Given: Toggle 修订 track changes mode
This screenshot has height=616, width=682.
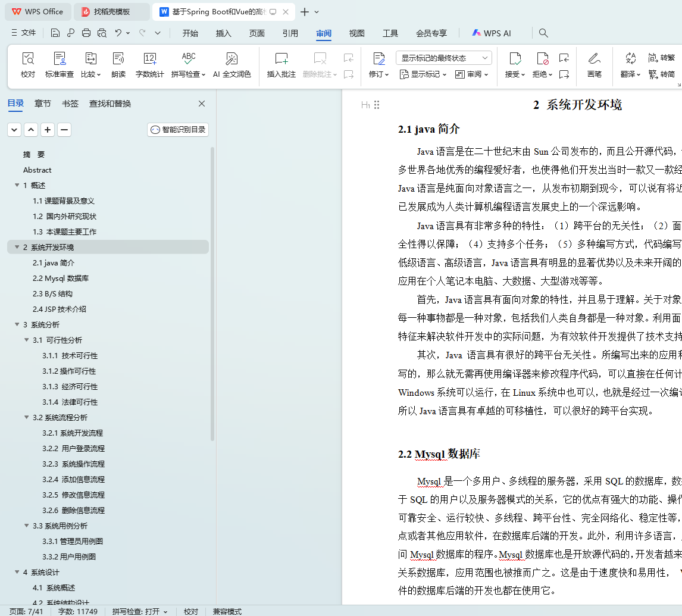Looking at the screenshot, I should point(378,64).
